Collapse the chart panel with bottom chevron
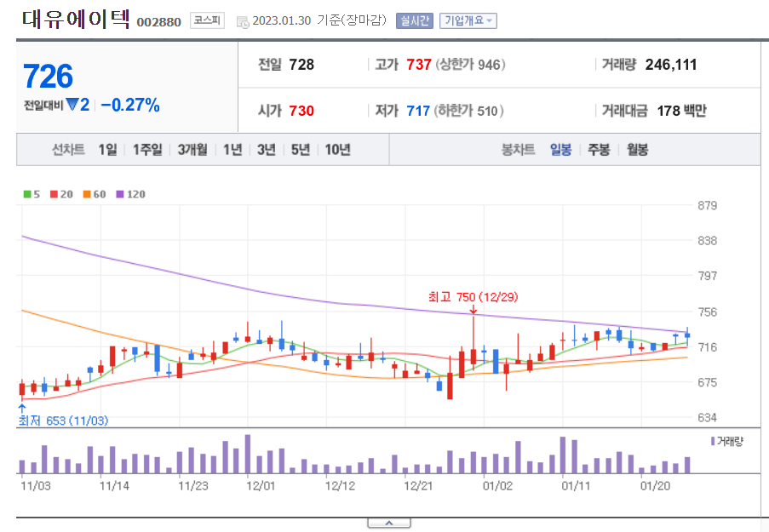 389,523
